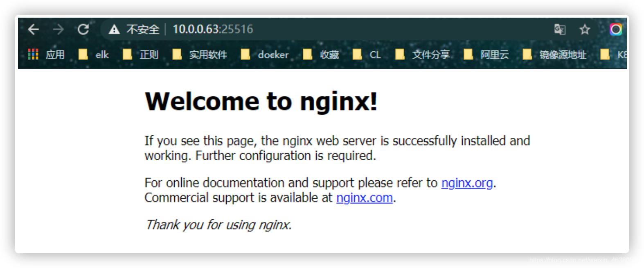The width and height of the screenshot is (644, 268).
Task: Open the 收藏 bookmark folder
Action: (x=321, y=55)
